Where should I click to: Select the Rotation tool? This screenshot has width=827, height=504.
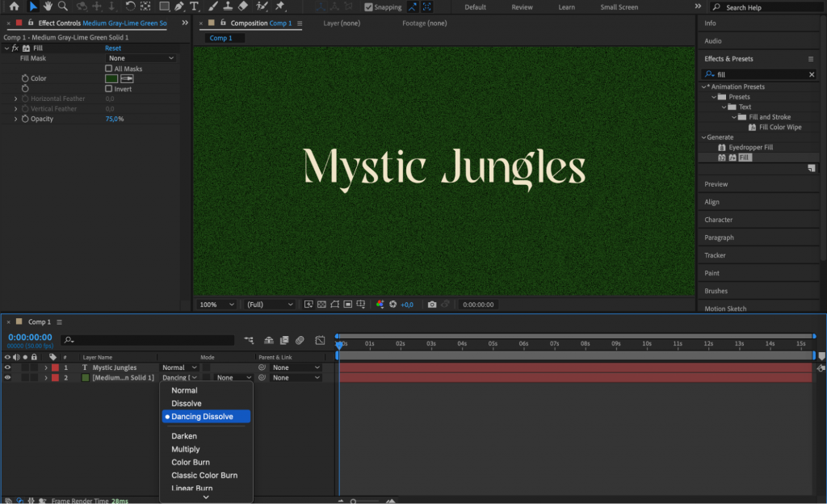(130, 6)
